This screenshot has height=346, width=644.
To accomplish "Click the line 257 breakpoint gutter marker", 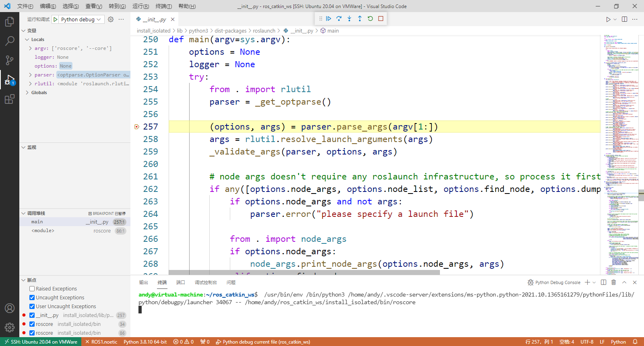I will pos(136,127).
